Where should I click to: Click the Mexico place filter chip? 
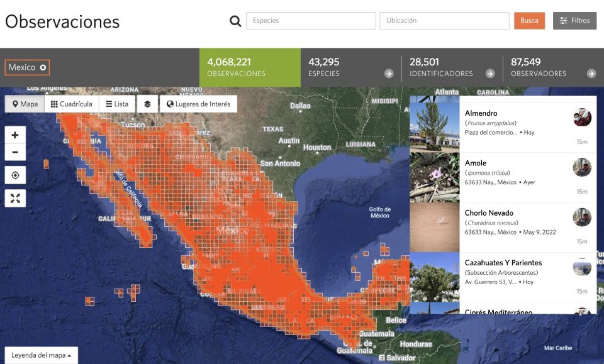(x=27, y=67)
